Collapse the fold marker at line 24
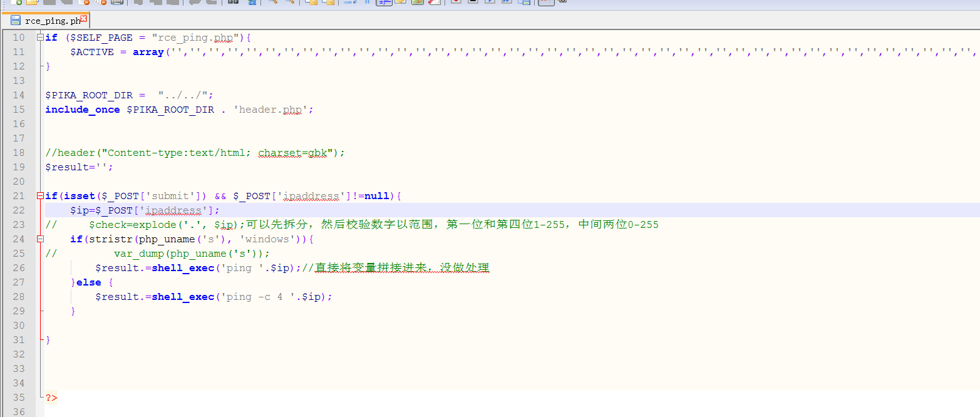 click(x=40, y=239)
